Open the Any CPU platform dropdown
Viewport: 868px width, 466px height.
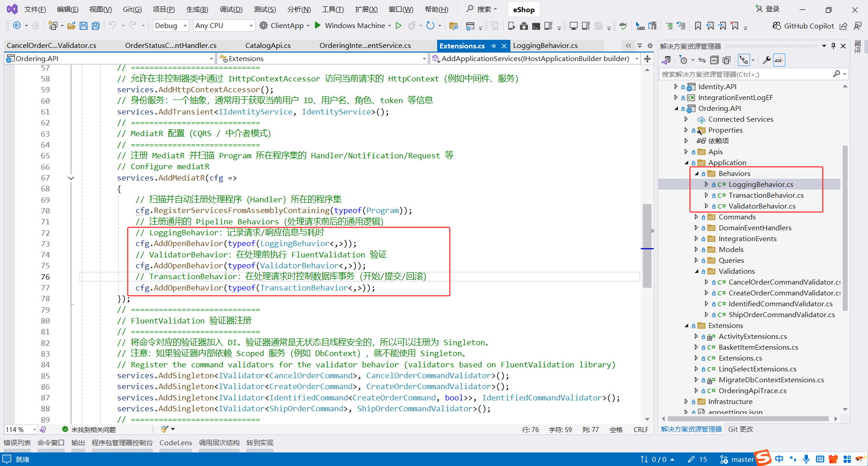pos(224,26)
